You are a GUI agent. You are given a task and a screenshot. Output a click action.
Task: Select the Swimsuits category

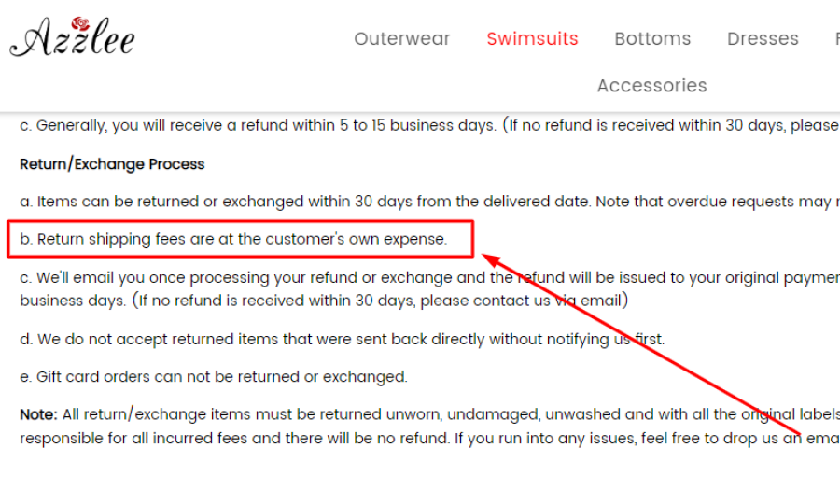(532, 38)
